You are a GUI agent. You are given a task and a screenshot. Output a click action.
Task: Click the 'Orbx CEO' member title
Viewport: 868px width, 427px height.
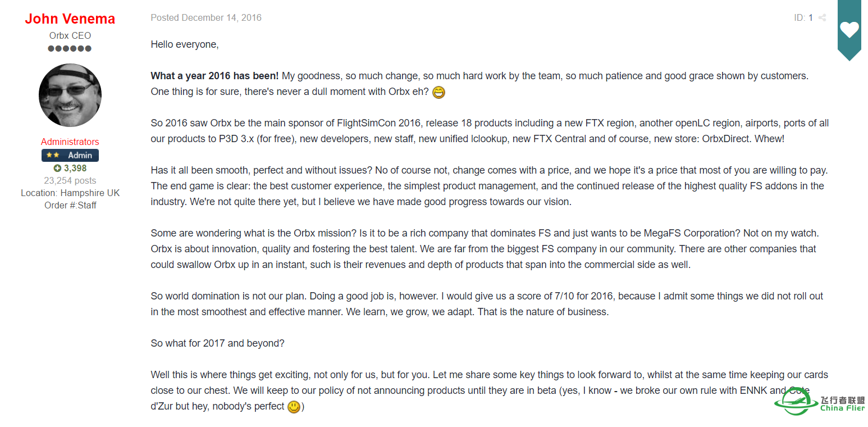point(70,35)
